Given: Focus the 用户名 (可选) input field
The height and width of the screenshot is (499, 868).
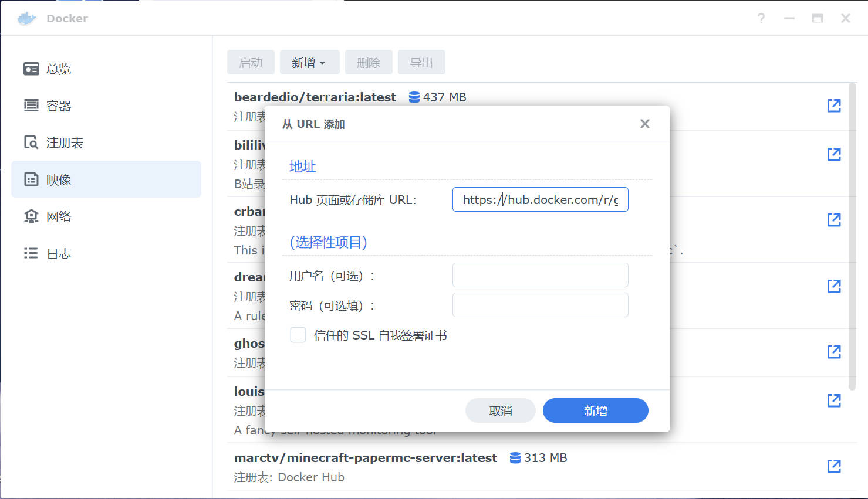Looking at the screenshot, I should pos(541,275).
